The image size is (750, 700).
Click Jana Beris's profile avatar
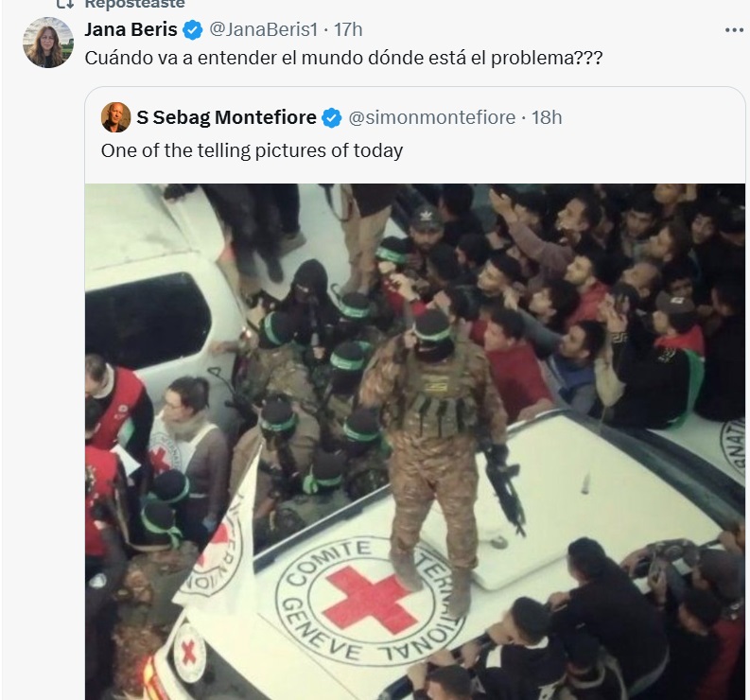click(49, 43)
